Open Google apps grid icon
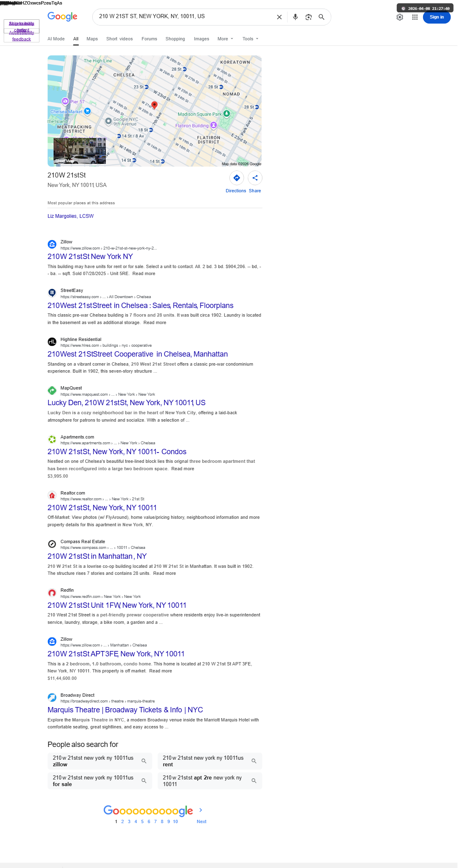 coord(415,17)
